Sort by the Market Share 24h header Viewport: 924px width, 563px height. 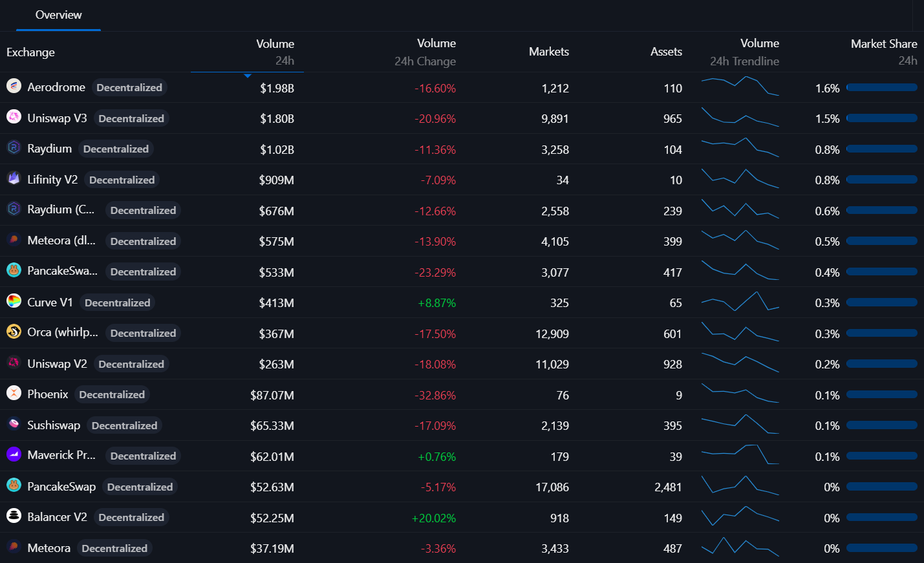[884, 52]
